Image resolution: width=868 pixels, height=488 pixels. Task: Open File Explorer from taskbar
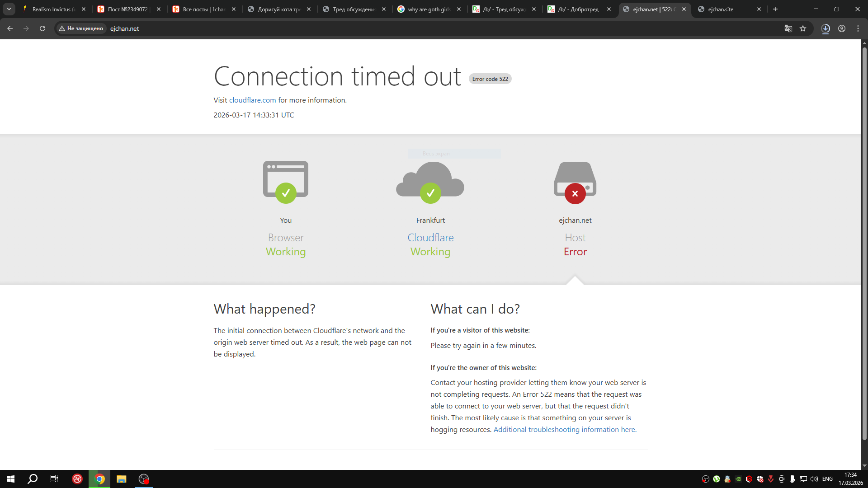pos(121,479)
